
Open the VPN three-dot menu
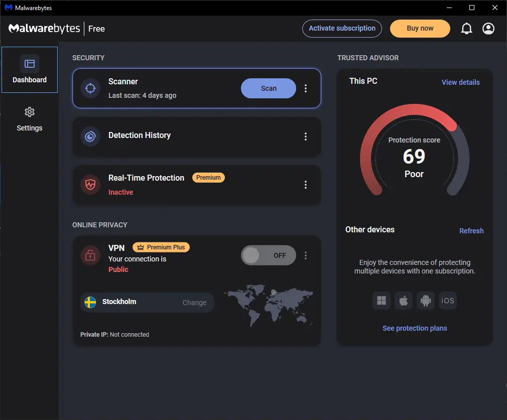(x=306, y=255)
